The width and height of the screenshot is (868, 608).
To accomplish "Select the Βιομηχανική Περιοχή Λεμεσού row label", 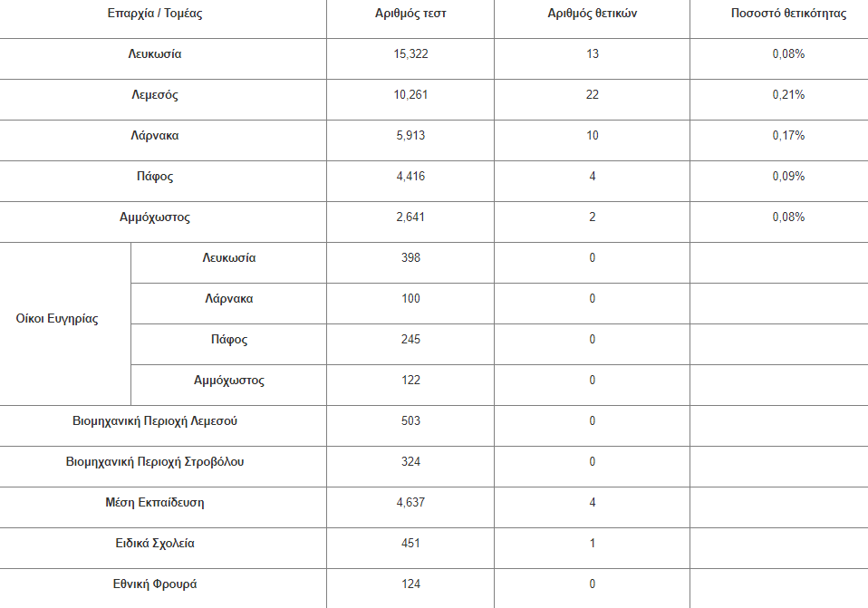I will [x=155, y=421].
